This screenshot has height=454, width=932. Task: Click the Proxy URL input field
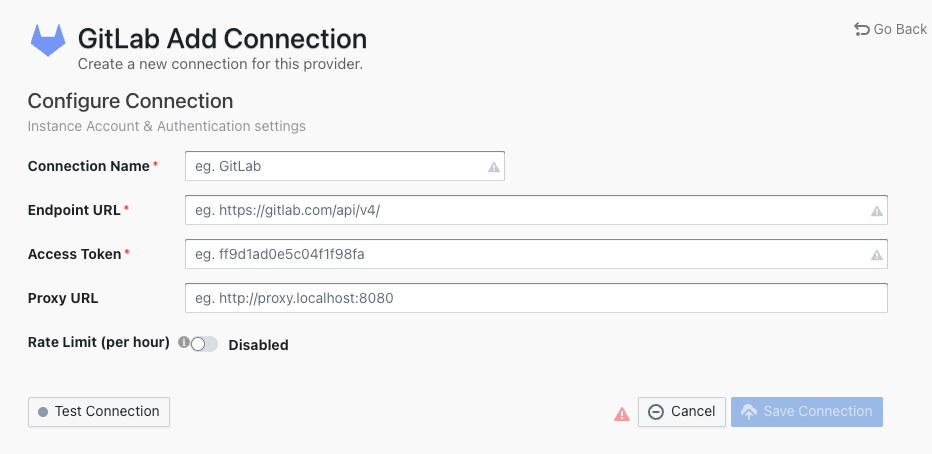[536, 298]
